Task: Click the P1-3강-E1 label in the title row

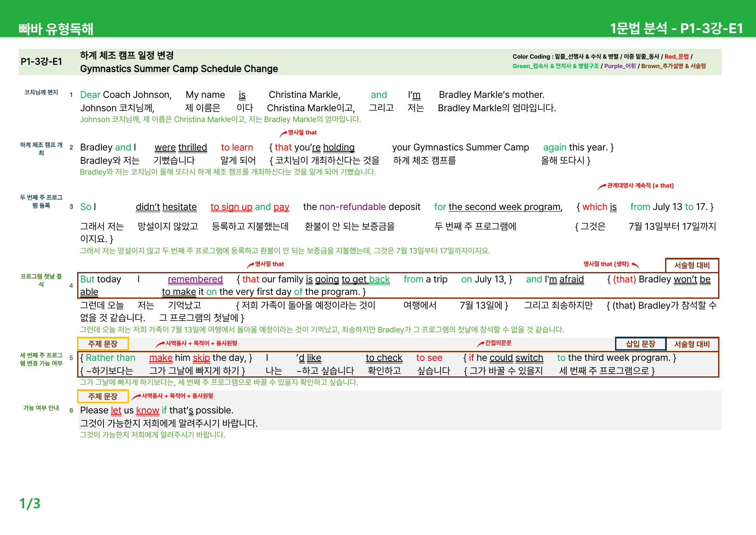Action: click(x=41, y=61)
